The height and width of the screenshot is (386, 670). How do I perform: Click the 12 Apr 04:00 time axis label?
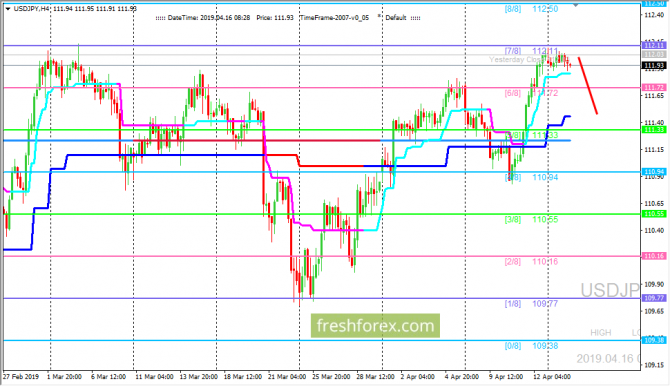click(552, 377)
